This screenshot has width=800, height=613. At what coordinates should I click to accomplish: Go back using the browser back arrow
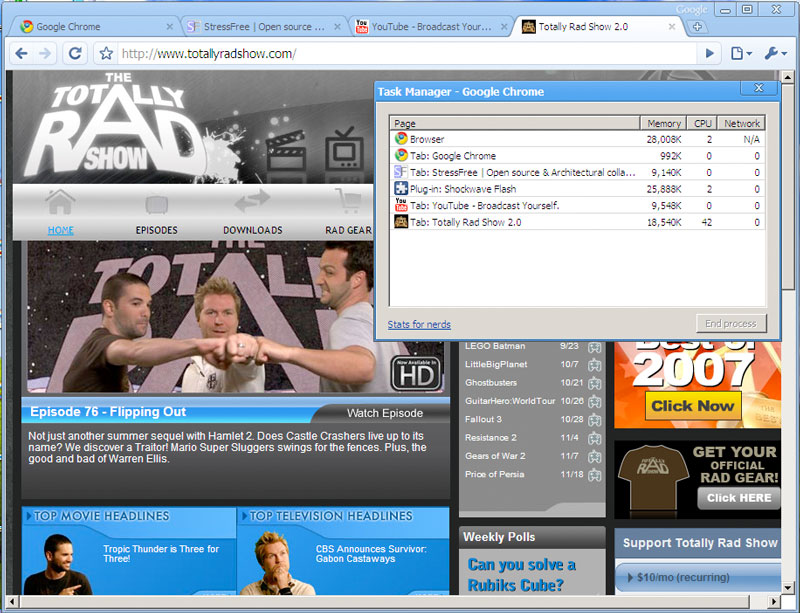[x=21, y=53]
